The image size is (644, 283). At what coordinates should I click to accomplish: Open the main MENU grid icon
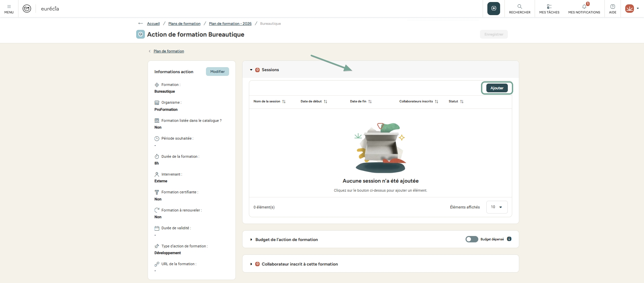pos(9,7)
